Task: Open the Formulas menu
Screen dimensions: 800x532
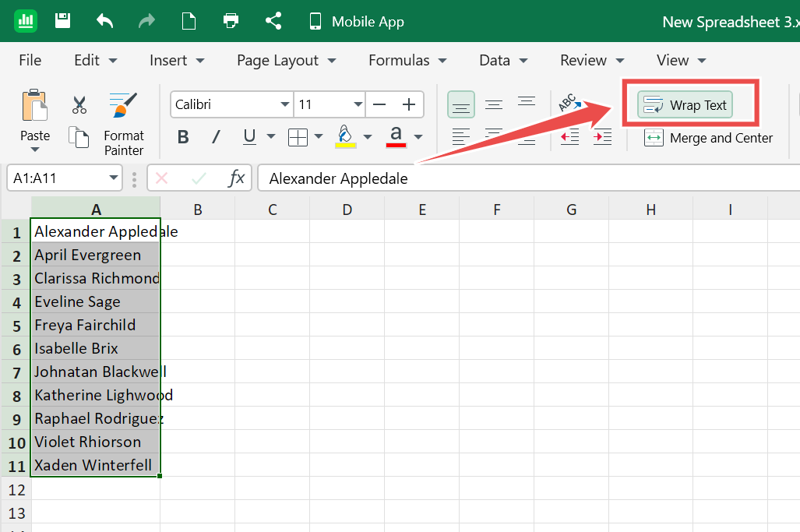Action: pos(407,60)
